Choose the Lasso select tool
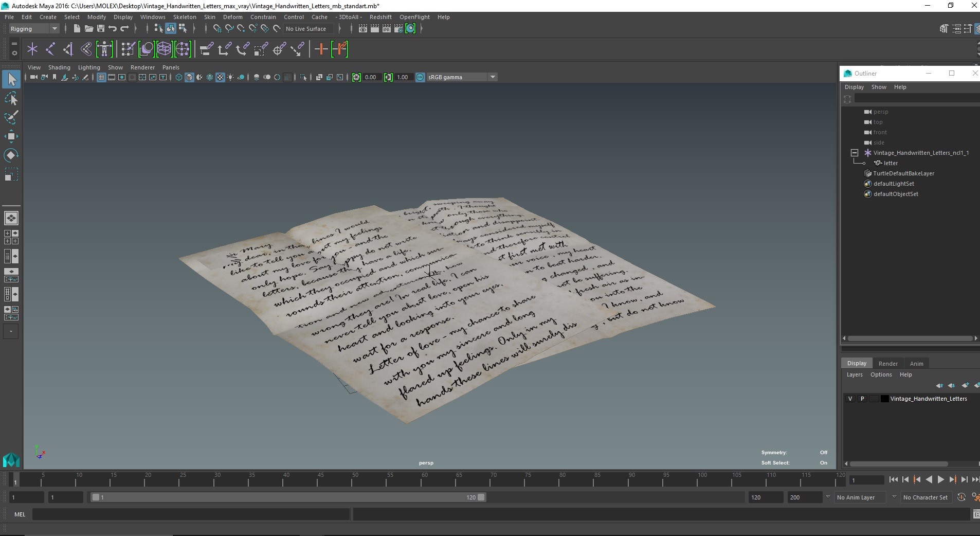This screenshot has height=536, width=980. pyautogui.click(x=11, y=98)
